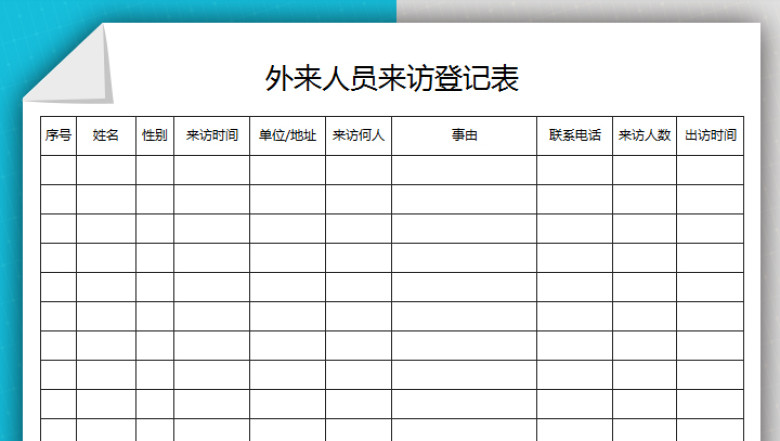Select the 事由 column header
The height and width of the screenshot is (441, 780).
click(464, 136)
